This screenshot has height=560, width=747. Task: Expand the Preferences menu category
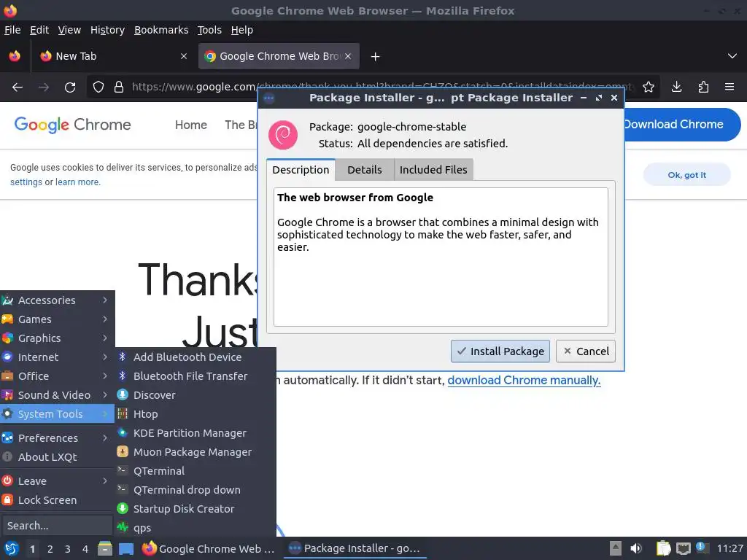pos(57,438)
